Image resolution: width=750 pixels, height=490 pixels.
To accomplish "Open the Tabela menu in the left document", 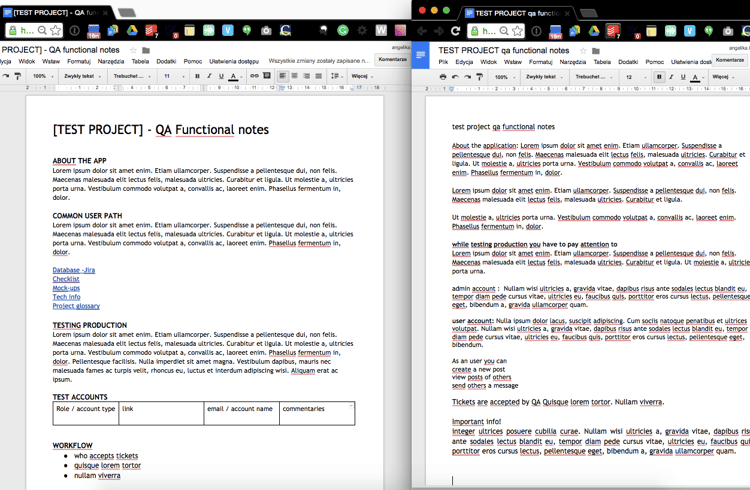I will (141, 62).
